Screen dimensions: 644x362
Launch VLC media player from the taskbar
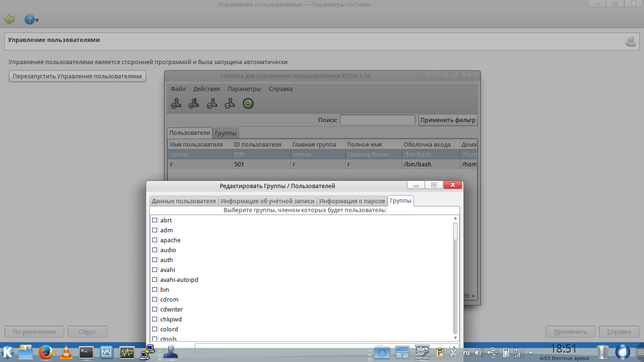[66, 352]
